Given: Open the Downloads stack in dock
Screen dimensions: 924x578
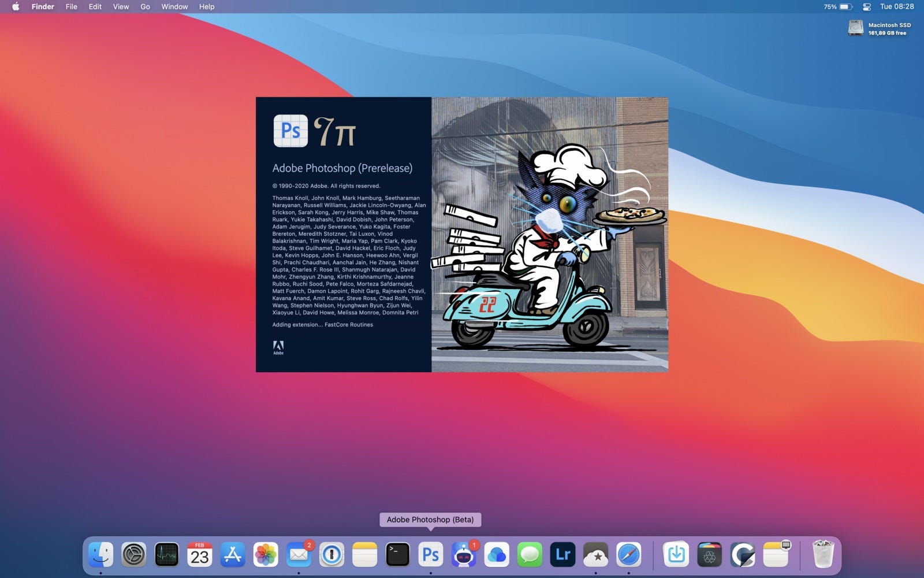Looking at the screenshot, I should click(676, 555).
